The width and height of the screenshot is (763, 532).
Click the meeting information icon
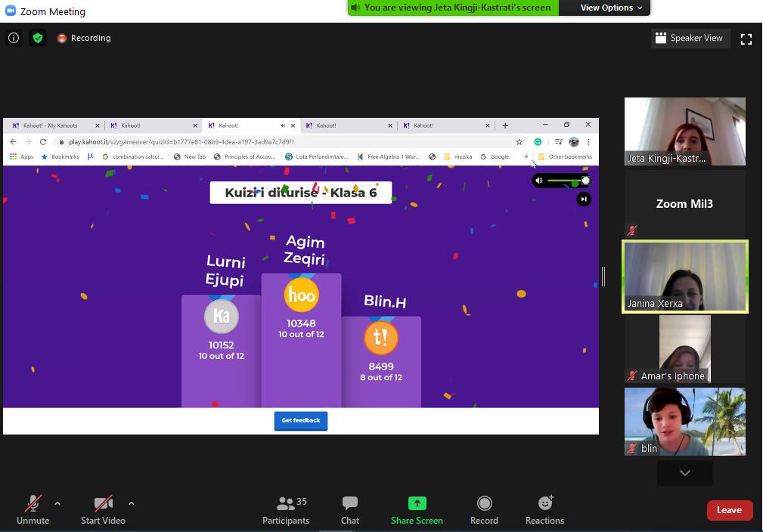(14, 38)
